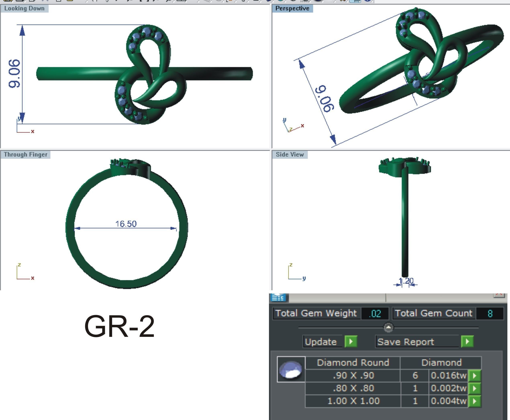Select the .80 X .80 size cell
The image size is (510, 420).
(353, 388)
